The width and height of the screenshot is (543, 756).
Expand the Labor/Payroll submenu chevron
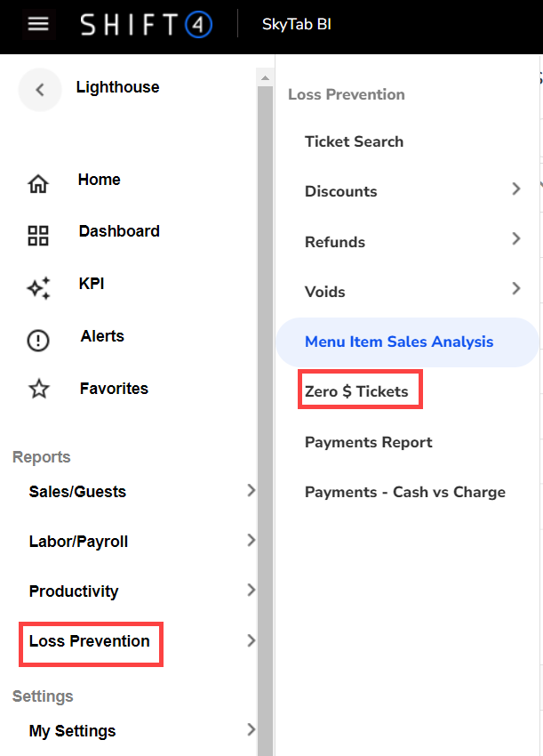pos(251,540)
